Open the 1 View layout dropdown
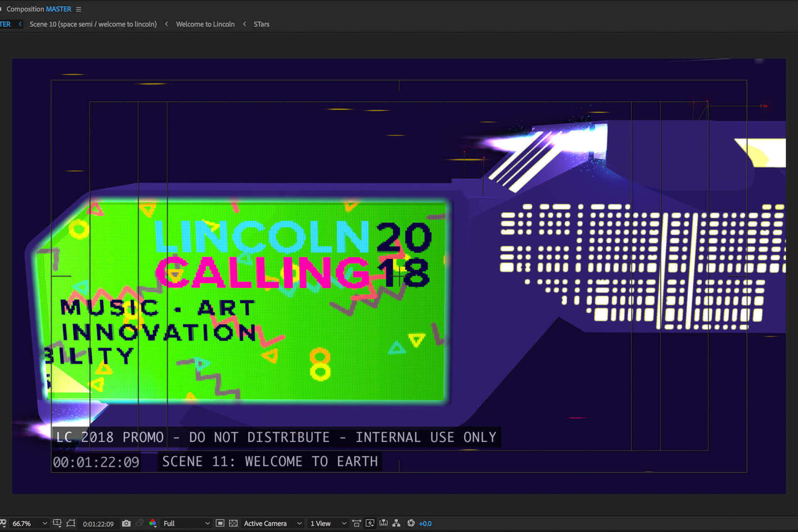The height and width of the screenshot is (532, 798). [328, 523]
